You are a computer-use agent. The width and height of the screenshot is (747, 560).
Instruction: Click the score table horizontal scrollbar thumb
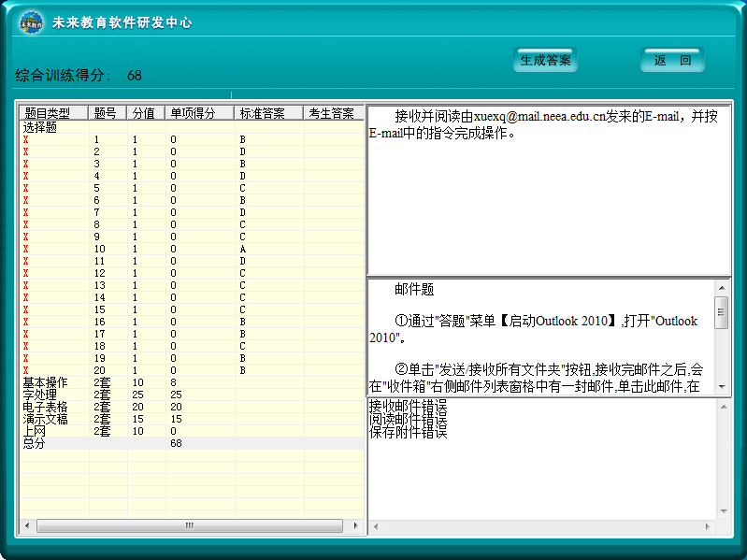tap(190, 525)
